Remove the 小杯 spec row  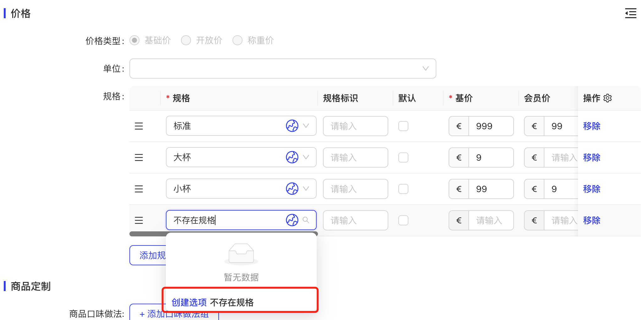(x=592, y=189)
